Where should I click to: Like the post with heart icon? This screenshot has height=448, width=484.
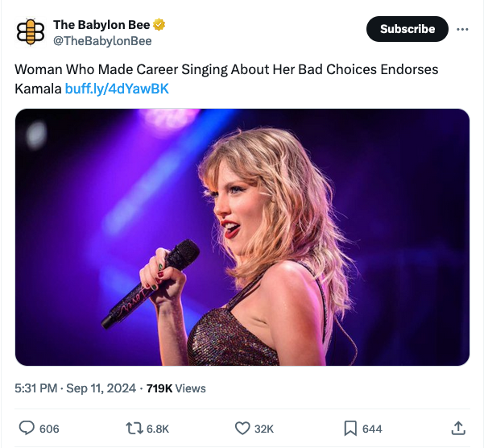(x=242, y=429)
